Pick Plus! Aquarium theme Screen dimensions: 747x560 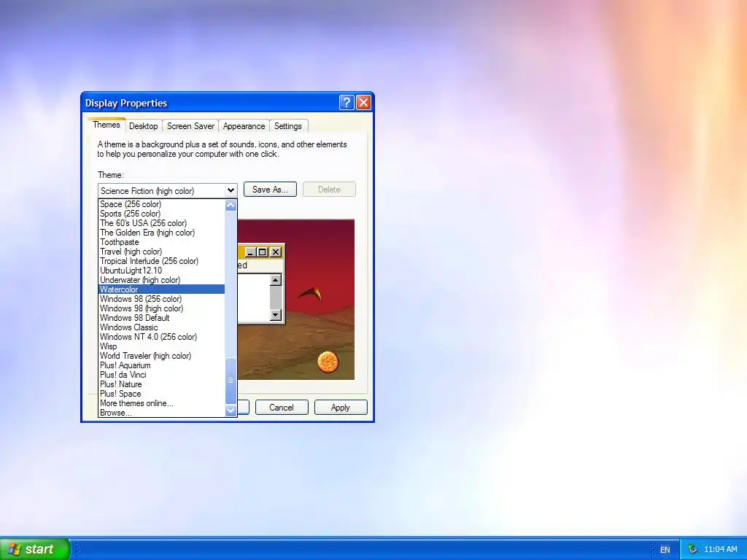click(x=161, y=365)
